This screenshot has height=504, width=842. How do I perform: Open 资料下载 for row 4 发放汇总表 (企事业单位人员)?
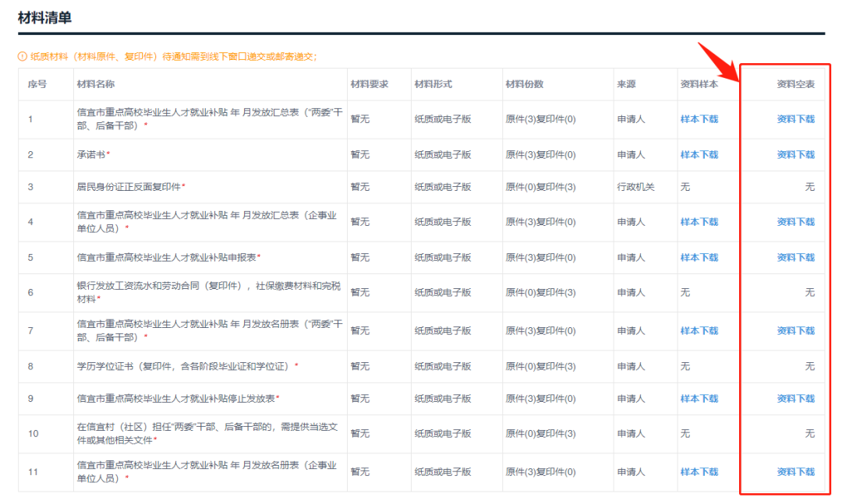(x=796, y=222)
